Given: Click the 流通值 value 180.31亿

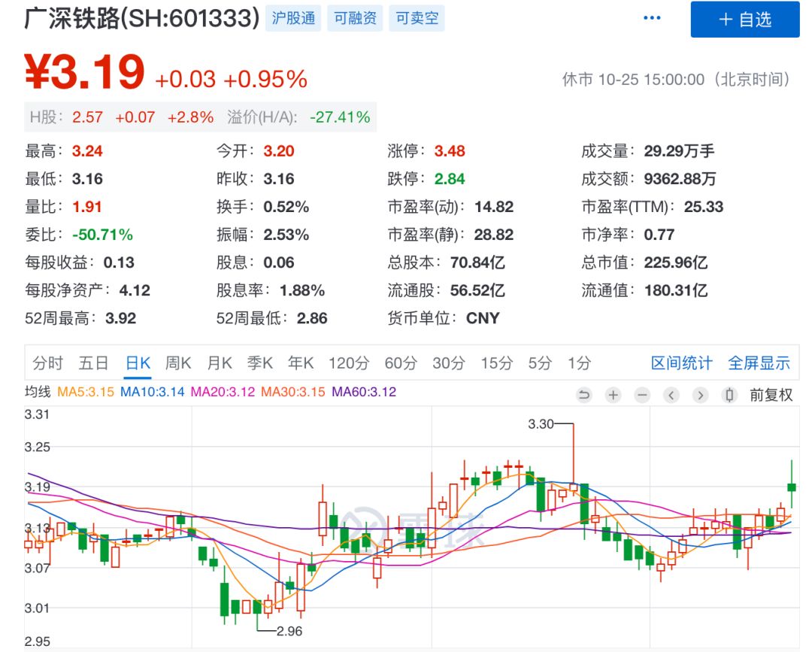Looking at the screenshot, I should (x=675, y=290).
